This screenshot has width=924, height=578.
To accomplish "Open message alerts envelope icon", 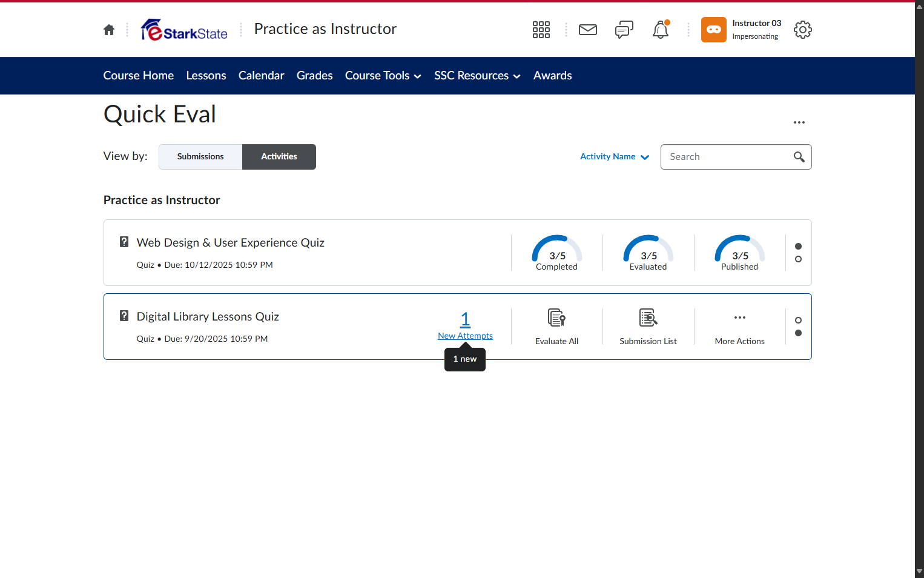I will coord(588,30).
